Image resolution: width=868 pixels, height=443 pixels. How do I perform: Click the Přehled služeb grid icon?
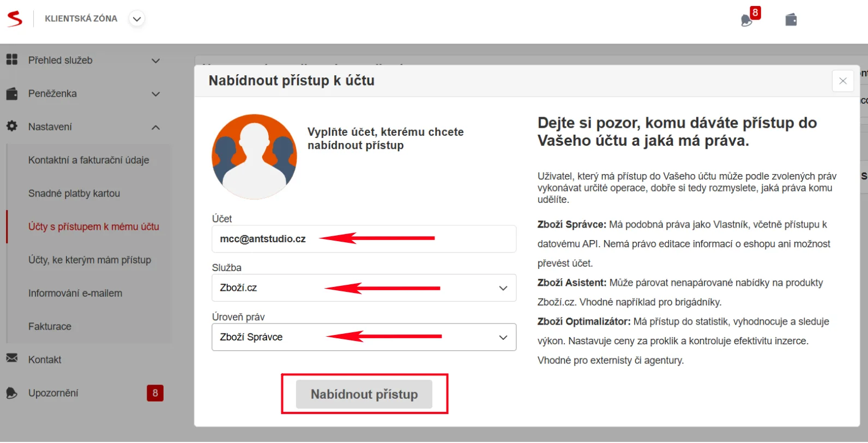12,59
